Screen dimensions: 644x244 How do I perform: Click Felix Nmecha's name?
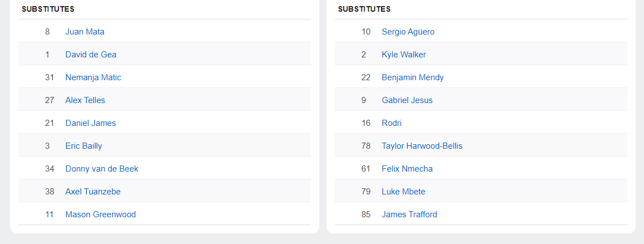tap(407, 169)
